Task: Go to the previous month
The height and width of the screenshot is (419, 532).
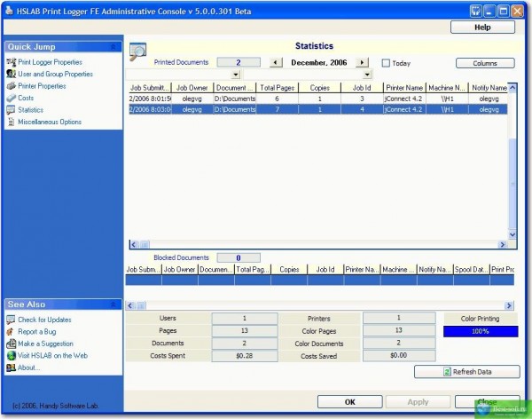Action: coord(275,63)
